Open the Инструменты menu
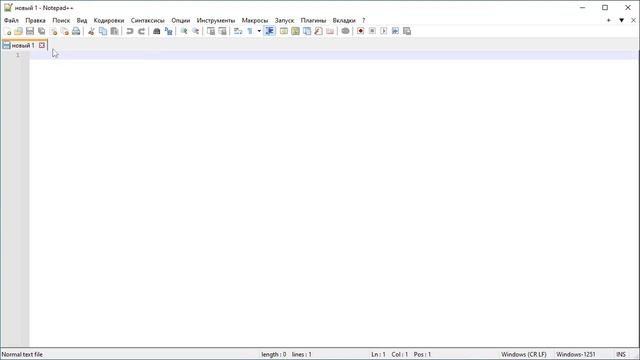 [216, 20]
